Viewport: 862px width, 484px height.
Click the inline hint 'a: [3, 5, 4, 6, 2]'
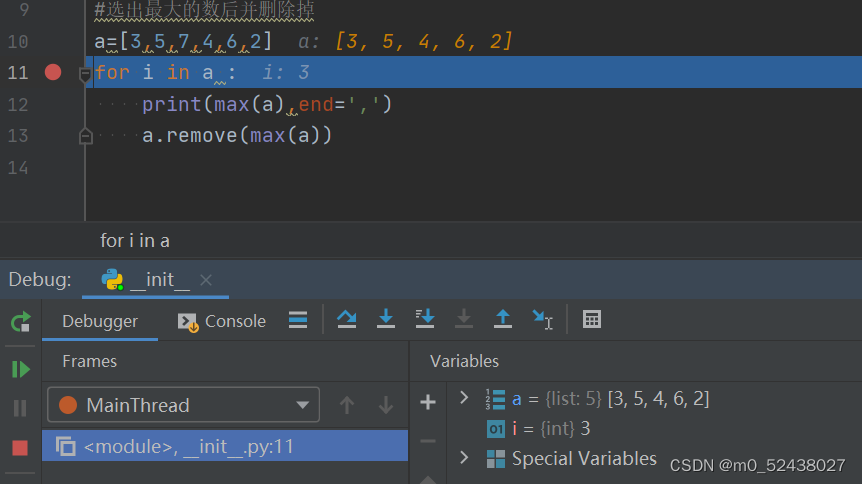coord(405,41)
